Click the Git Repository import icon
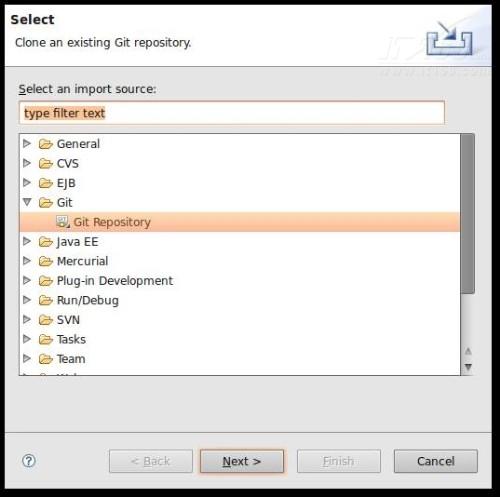Screen dimensions: 500x497 (63, 222)
